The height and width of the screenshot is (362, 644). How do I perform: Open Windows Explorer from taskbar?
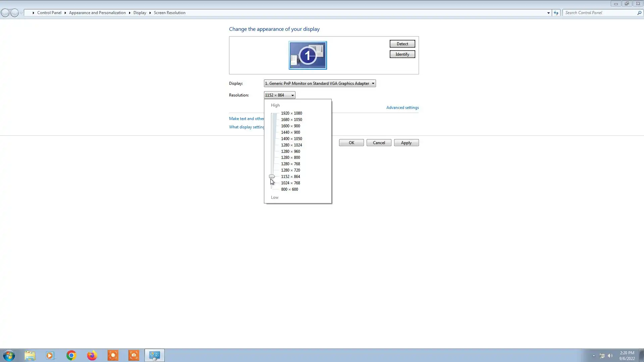coord(30,355)
